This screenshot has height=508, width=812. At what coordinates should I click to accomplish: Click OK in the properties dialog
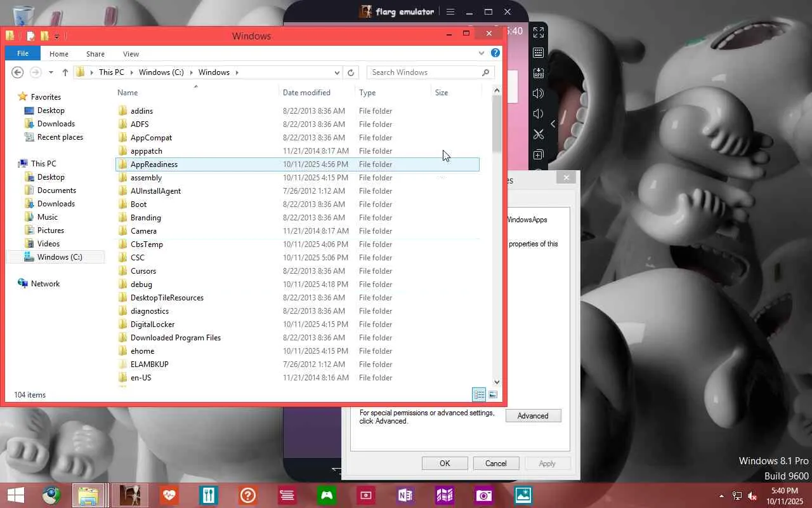click(x=445, y=464)
